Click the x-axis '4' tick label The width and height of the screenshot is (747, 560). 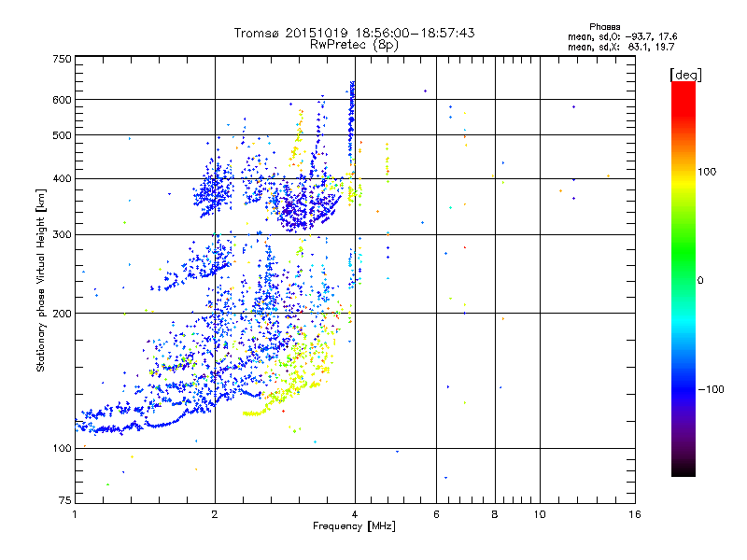pyautogui.click(x=355, y=514)
